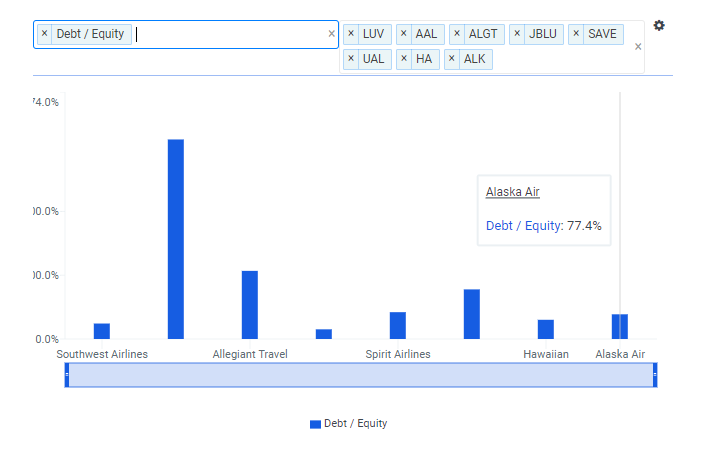
Task: Select the tallest bar next to Southwest
Action: tap(176, 239)
